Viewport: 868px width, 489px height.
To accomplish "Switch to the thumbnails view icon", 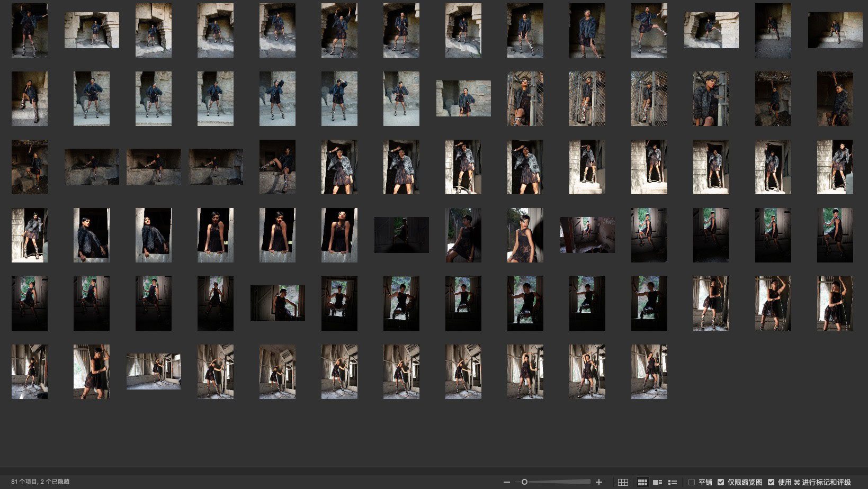I will (642, 482).
